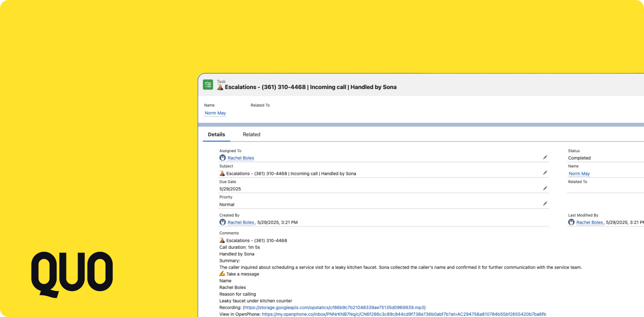Open Norm May's record under Name
Viewport: 644px width, 317px height.
point(215,113)
